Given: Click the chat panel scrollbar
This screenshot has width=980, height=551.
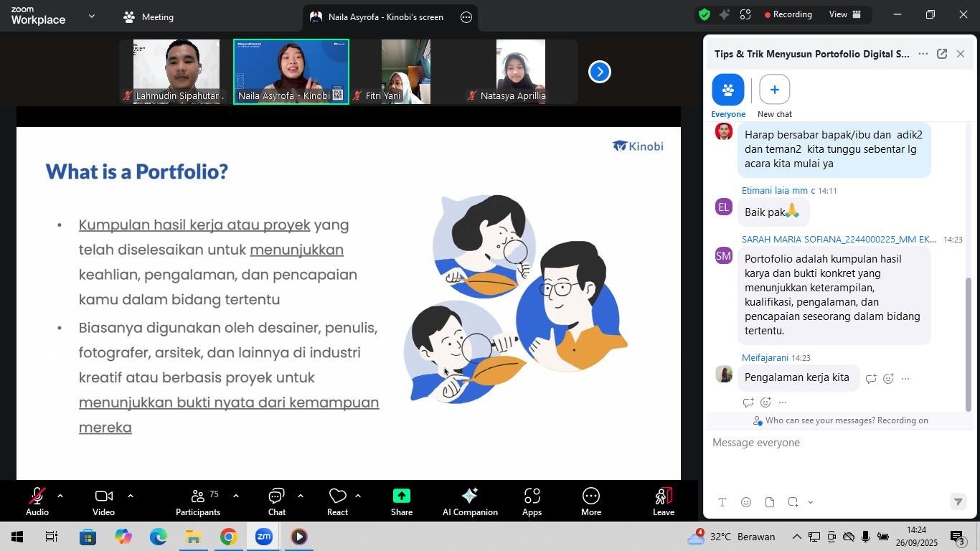Looking at the screenshot, I should click(968, 344).
